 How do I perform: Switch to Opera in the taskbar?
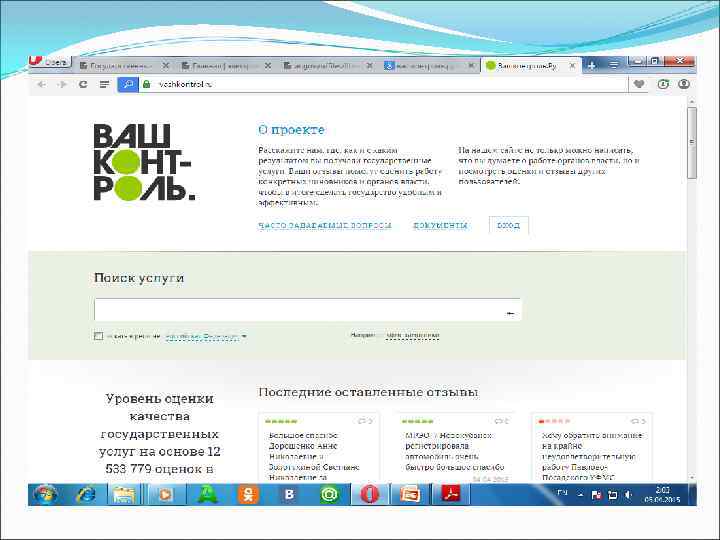tap(370, 495)
